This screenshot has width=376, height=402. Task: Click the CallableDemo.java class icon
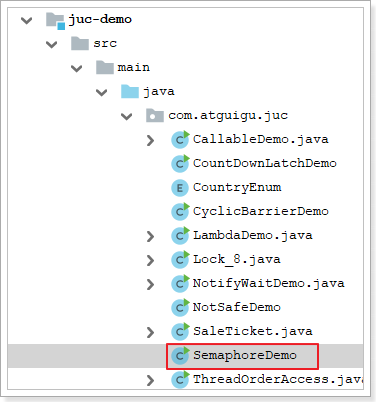(180, 140)
